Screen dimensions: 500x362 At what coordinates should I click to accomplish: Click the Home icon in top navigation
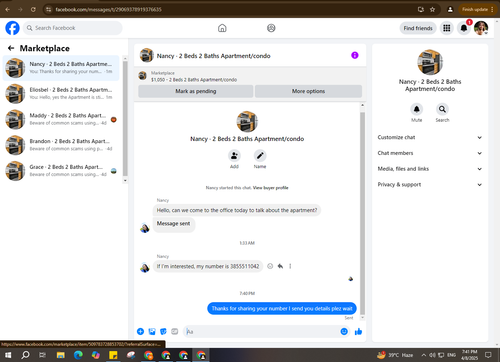[222, 28]
